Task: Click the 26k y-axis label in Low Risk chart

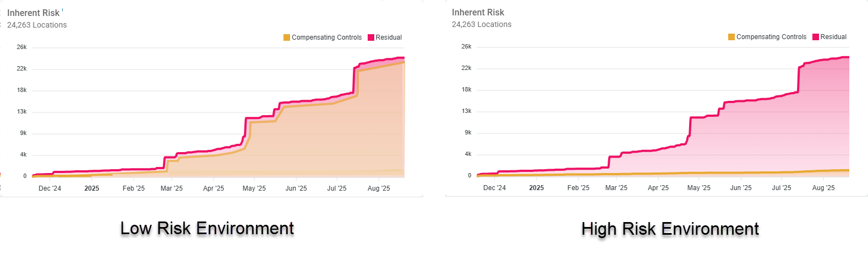Action: (x=21, y=47)
